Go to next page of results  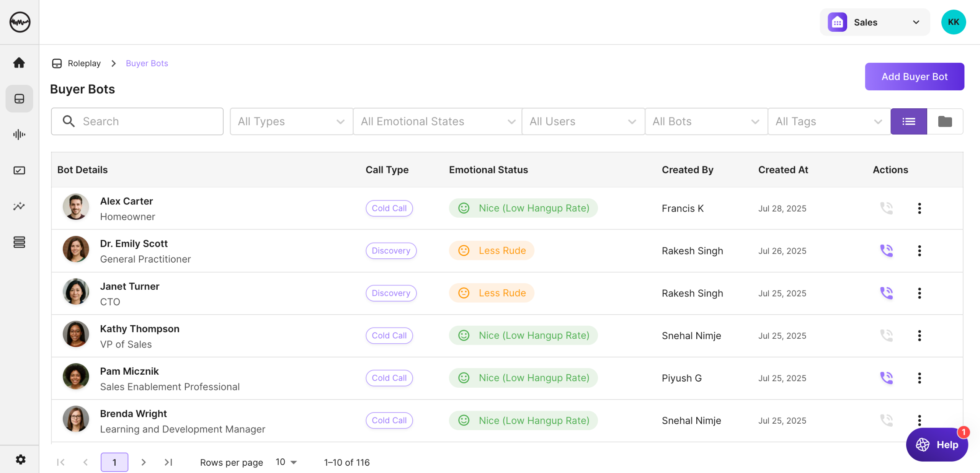point(144,462)
